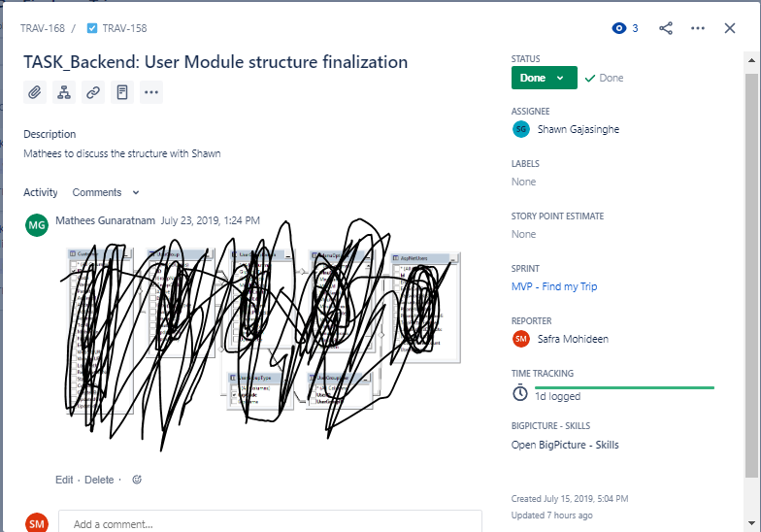Viewport: 761px width, 532px height.
Task: Click the description text about Mathees
Action: click(122, 153)
